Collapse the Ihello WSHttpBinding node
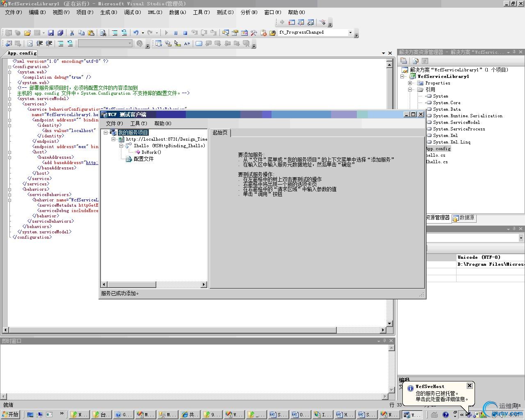Viewport: 525px width, 420px height. click(x=121, y=146)
